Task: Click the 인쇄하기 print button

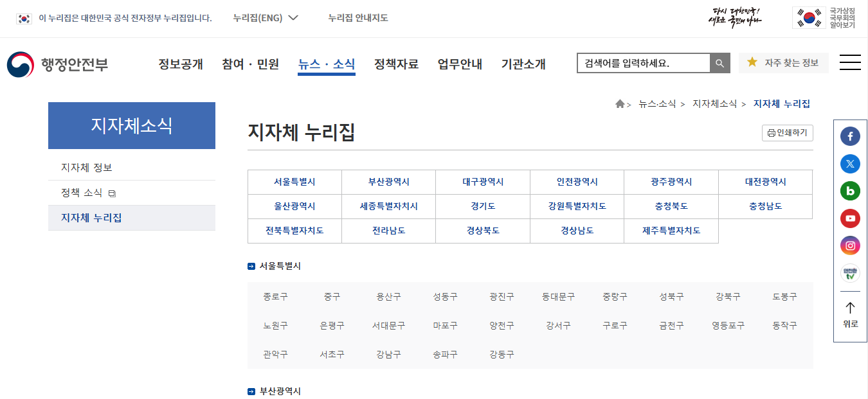Action: pos(786,133)
